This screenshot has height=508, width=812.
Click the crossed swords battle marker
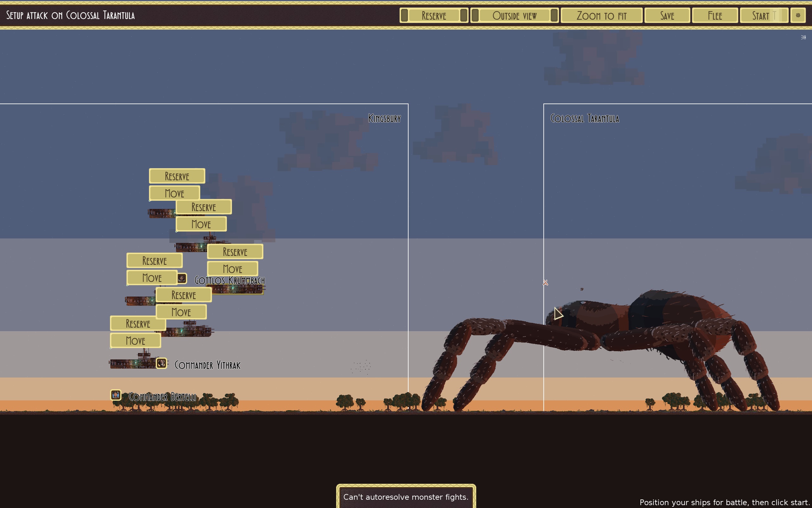[545, 283]
